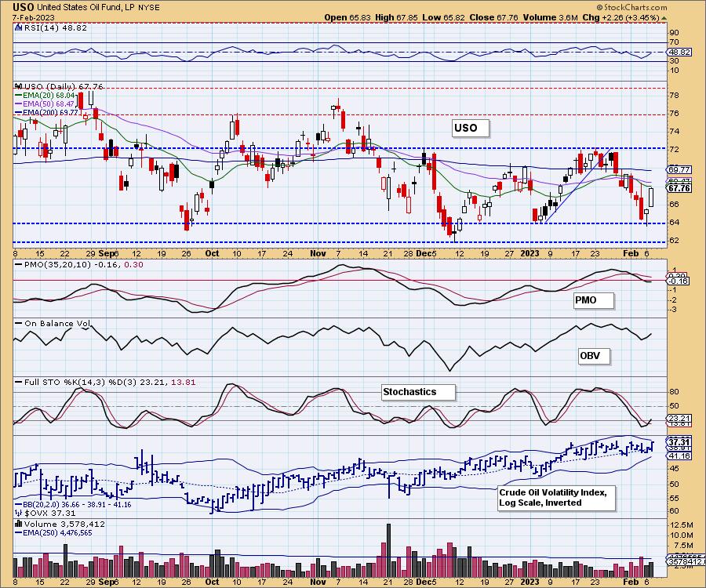Click the 41.16 Bollinger value tag on right
Image resolution: width=706 pixels, height=588 pixels.
[x=679, y=456]
